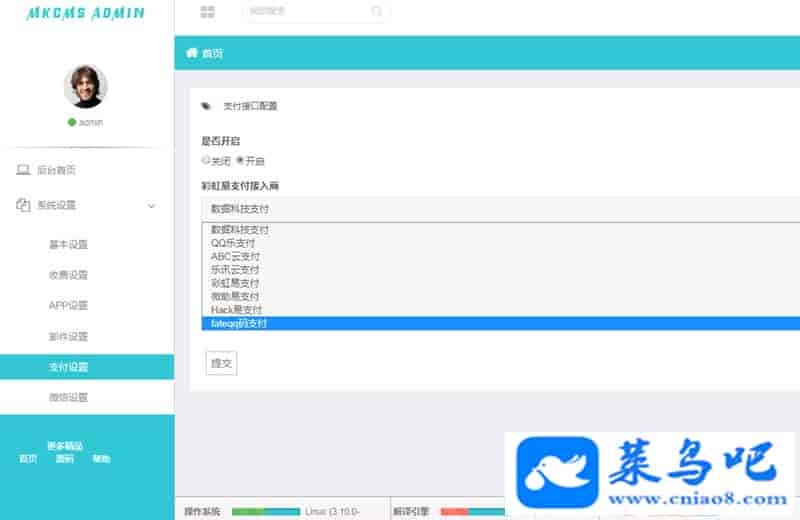
Task: Choose 彩虹易支付 option in list
Action: (x=236, y=283)
